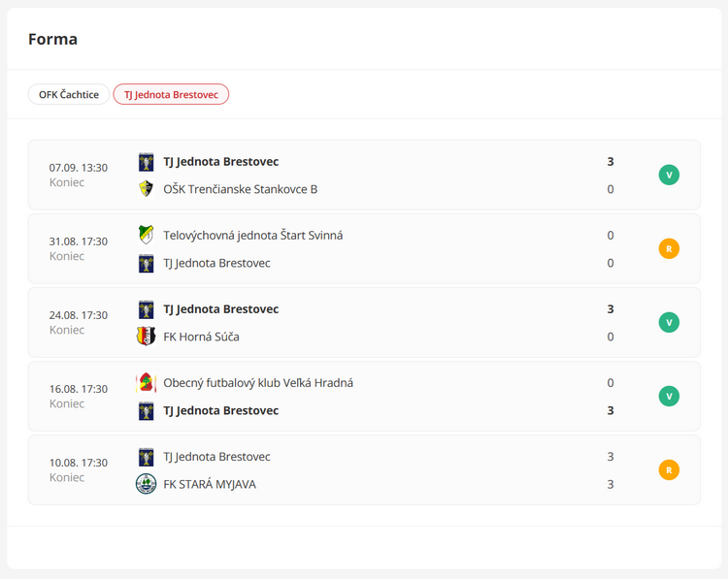The image size is (728, 579).
Task: Open Obecný futbalový klub Veľká Hradná link
Action: click(x=258, y=383)
